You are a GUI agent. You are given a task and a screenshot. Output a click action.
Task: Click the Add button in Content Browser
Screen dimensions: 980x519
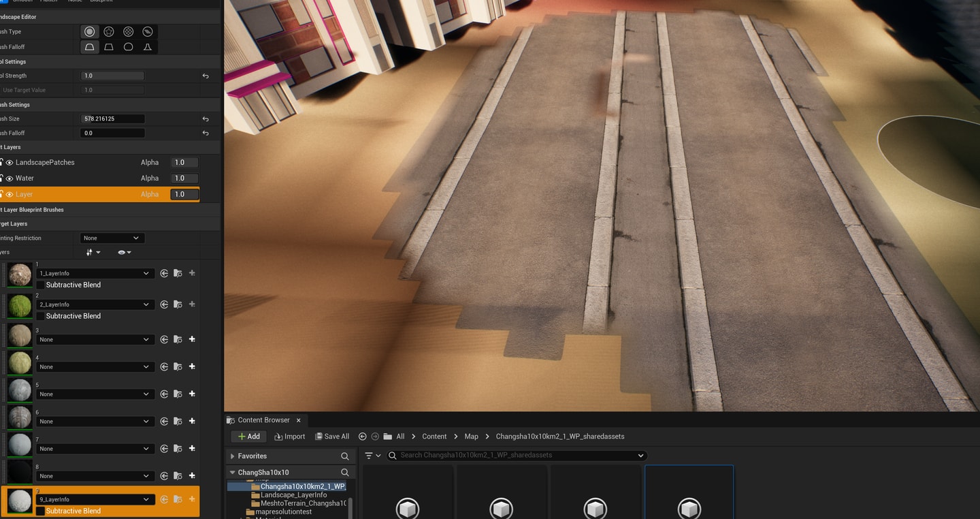tap(248, 437)
